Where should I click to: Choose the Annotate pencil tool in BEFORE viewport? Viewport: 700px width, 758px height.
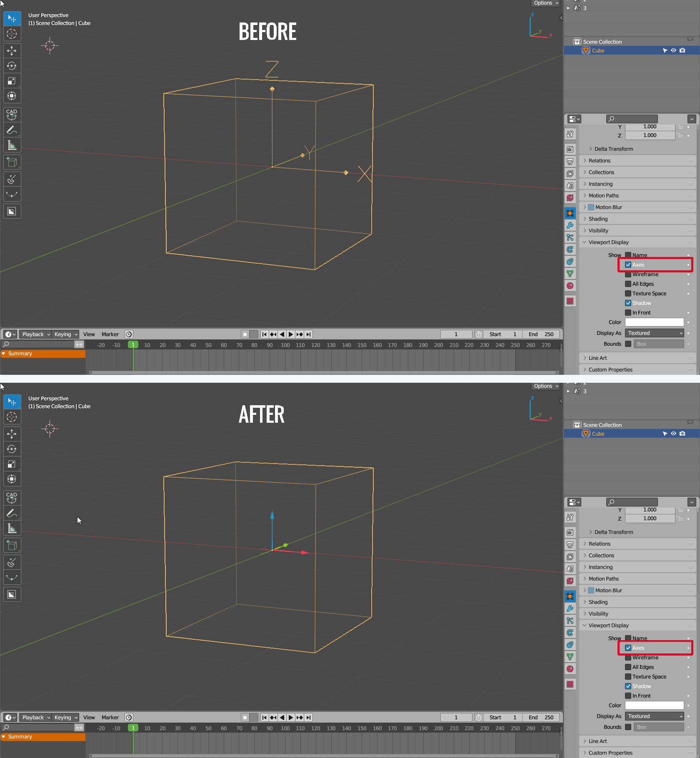click(12, 130)
